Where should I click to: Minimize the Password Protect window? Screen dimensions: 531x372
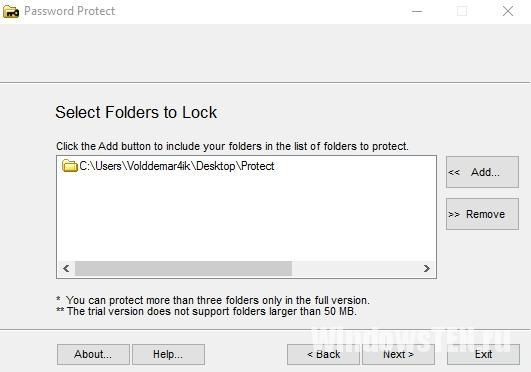point(417,11)
